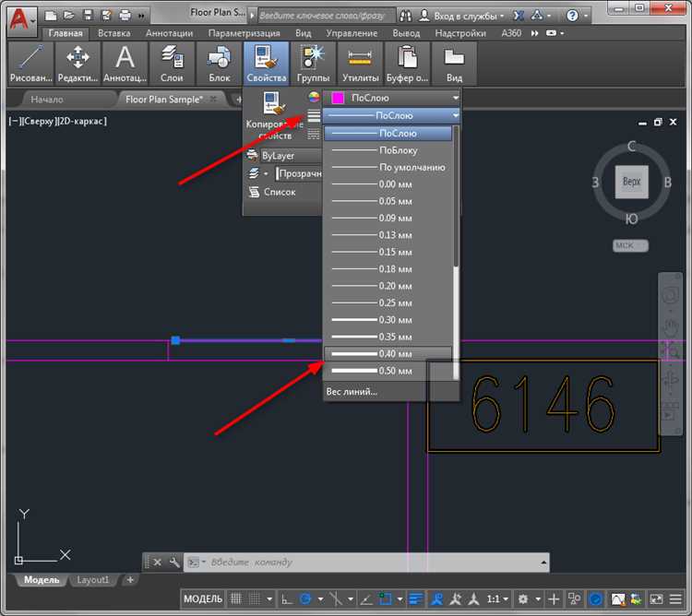Screen dimensions: 692x616
Task: Click the magenta color swatch
Action: point(338,98)
